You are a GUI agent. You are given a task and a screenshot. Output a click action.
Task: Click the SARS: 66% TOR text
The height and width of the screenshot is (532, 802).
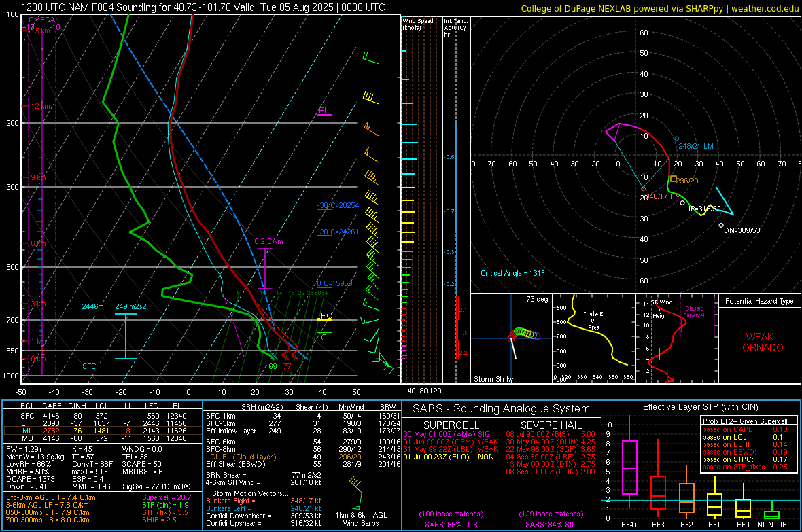point(451,525)
